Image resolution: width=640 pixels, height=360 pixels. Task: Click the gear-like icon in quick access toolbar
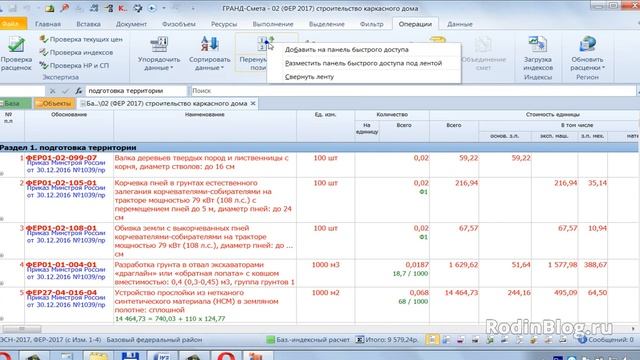coord(138,8)
